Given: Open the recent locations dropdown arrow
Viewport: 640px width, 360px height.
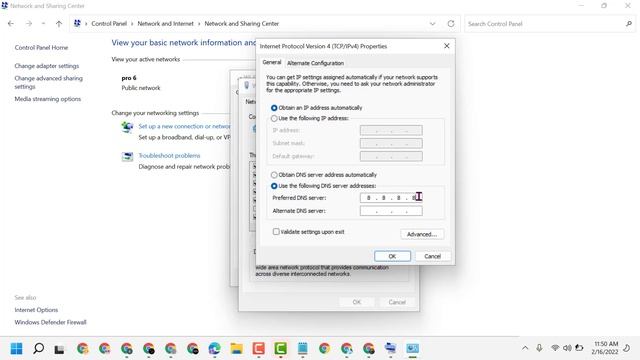Looking at the screenshot, I should [x=43, y=24].
